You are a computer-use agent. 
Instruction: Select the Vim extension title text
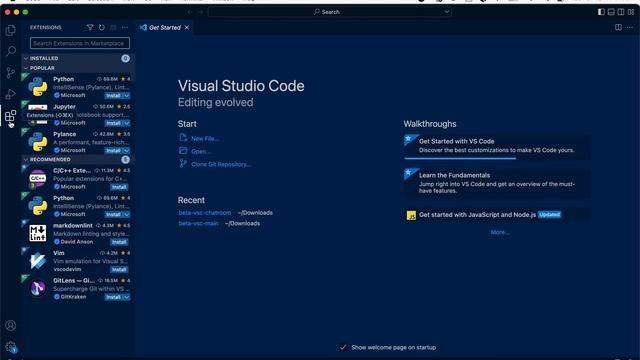59,253
